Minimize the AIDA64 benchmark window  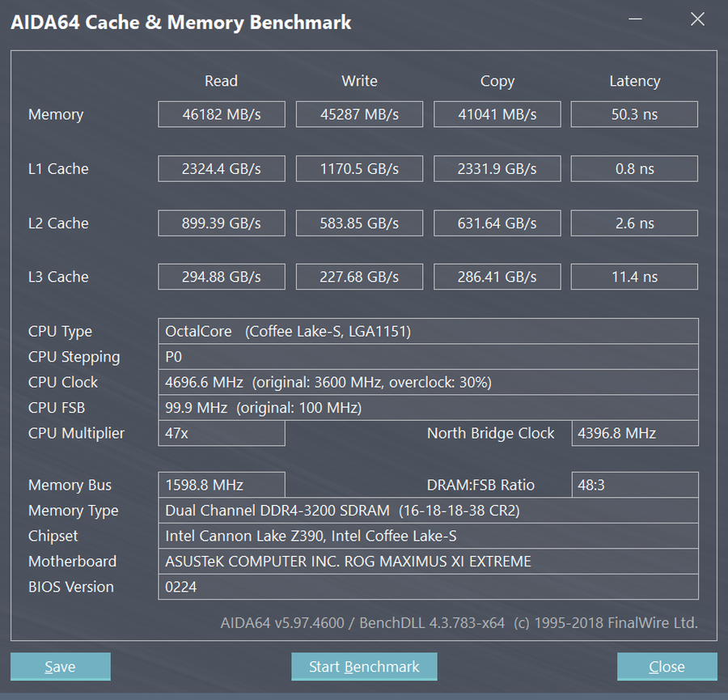tap(636, 20)
